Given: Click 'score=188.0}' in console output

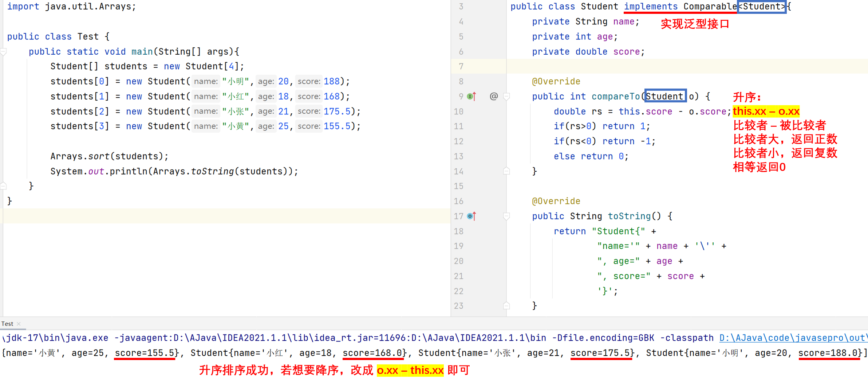Looking at the screenshot, I should tap(830, 353).
